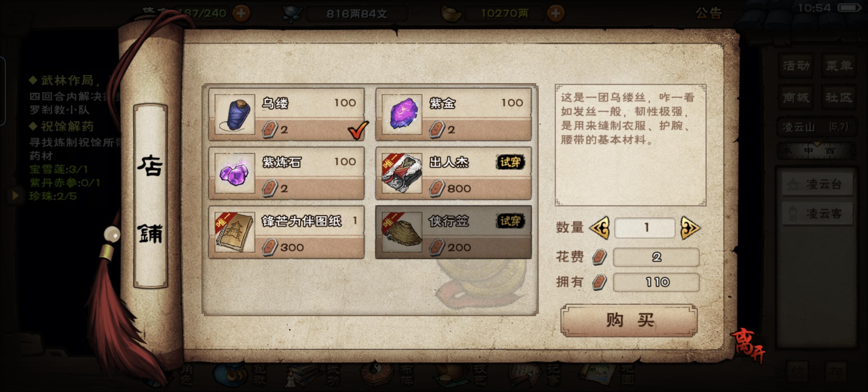Try on 出人杰 with 试穿 button
The image size is (868, 392).
510,162
